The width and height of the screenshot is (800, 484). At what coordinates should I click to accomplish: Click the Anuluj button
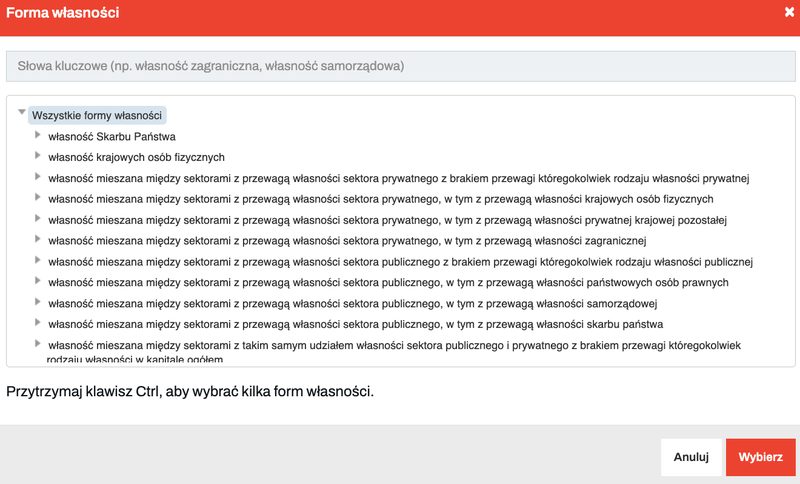click(691, 457)
